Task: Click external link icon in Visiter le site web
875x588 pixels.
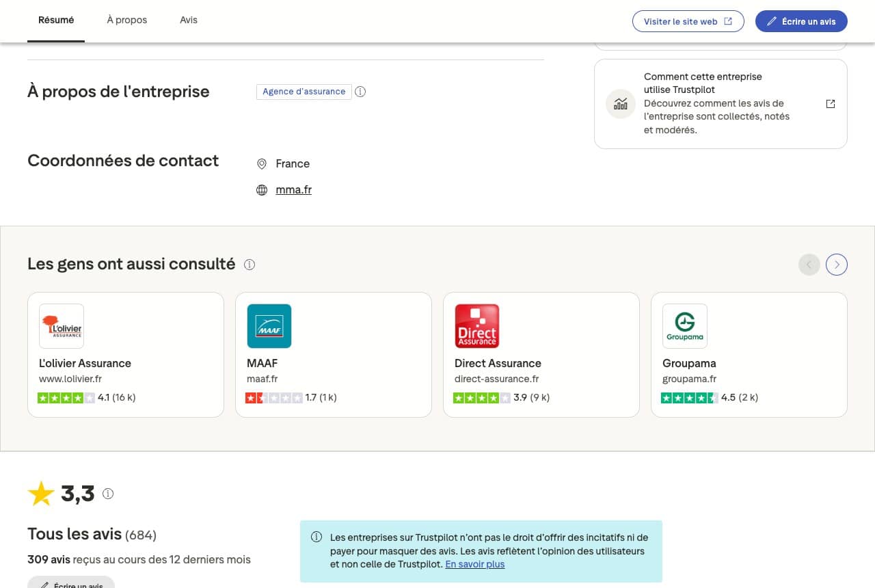Action: pyautogui.click(x=728, y=21)
